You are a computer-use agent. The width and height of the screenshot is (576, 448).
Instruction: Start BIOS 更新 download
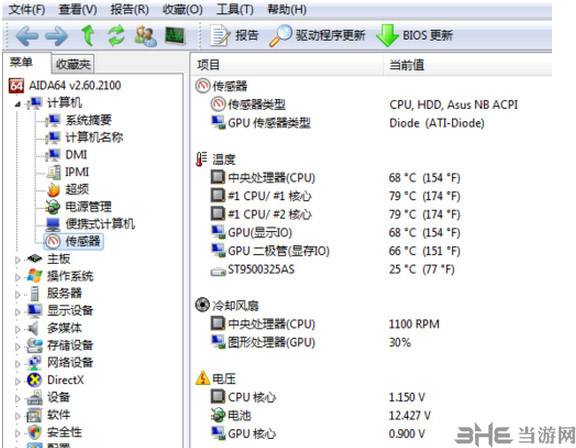[415, 36]
